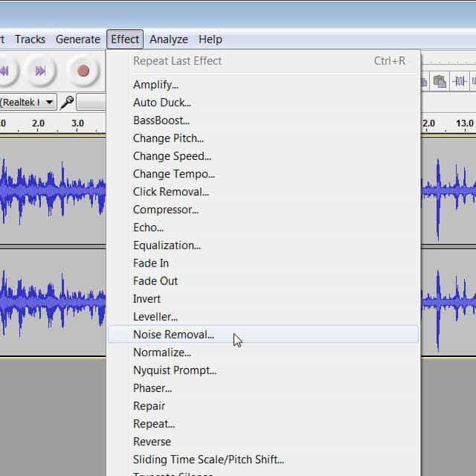This screenshot has width=476, height=476.
Task: Click the 3.0 mark on the timeline ruler
Action: [x=77, y=123]
